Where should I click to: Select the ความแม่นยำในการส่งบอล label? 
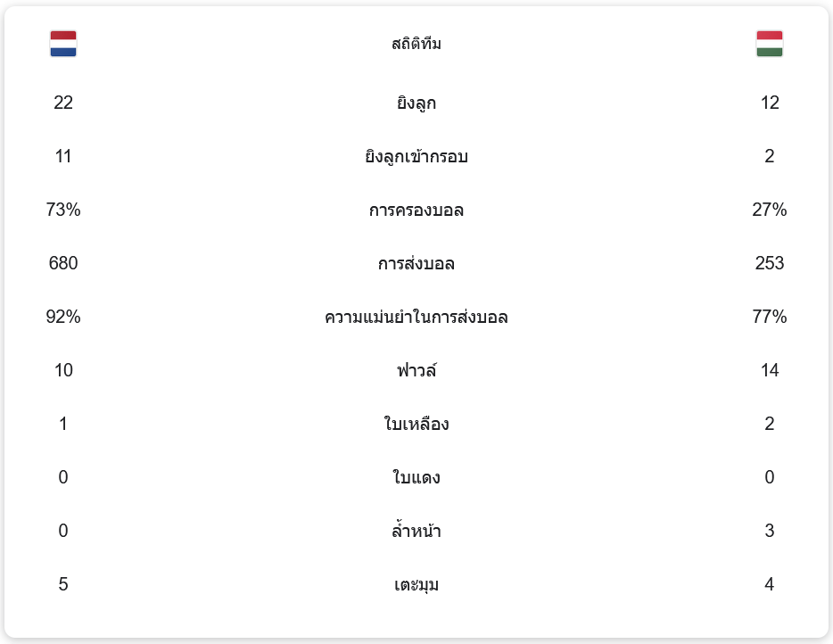(x=416, y=318)
